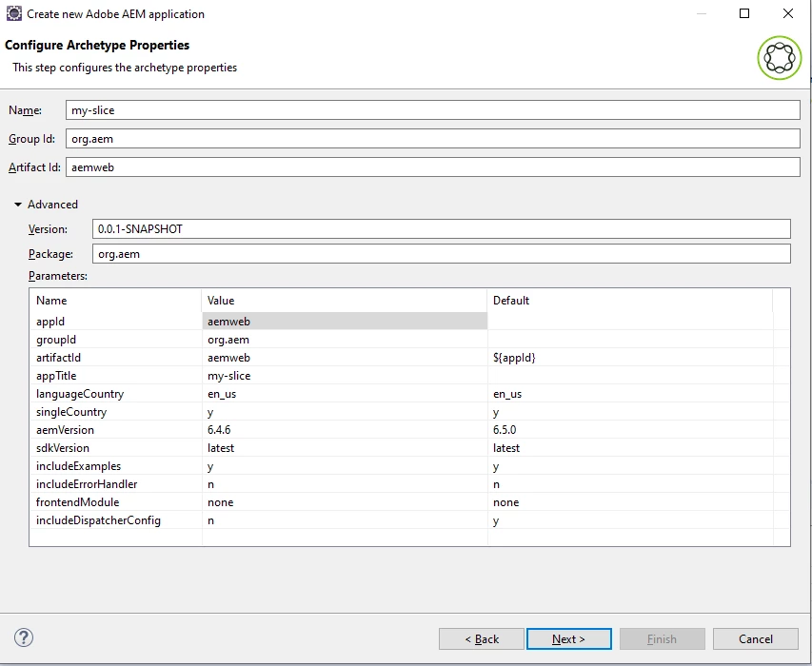Click the Eclipse window title icon

point(14,13)
